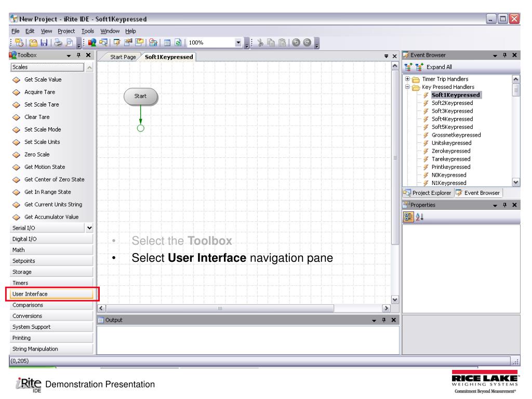This screenshot has height=399, width=532.
Task: Select User Interface navigation pane
Action: pos(52,294)
